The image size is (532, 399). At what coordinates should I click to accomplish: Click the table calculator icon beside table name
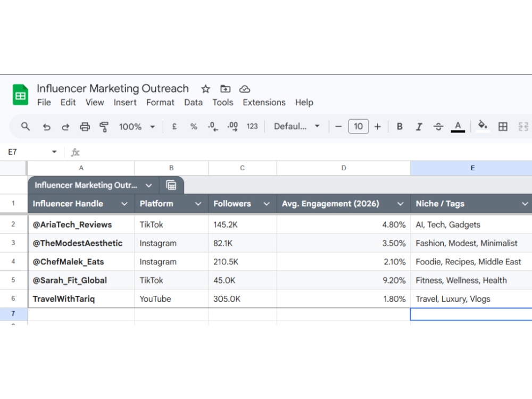point(171,185)
